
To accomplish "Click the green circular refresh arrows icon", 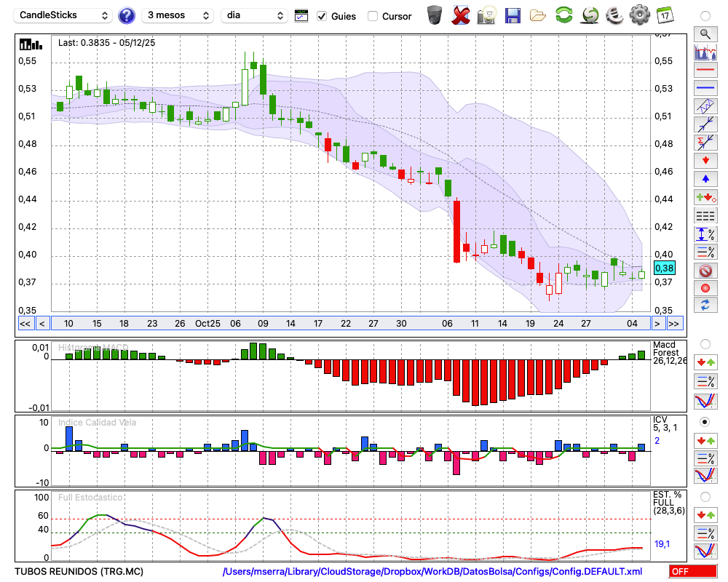I will coord(563,15).
